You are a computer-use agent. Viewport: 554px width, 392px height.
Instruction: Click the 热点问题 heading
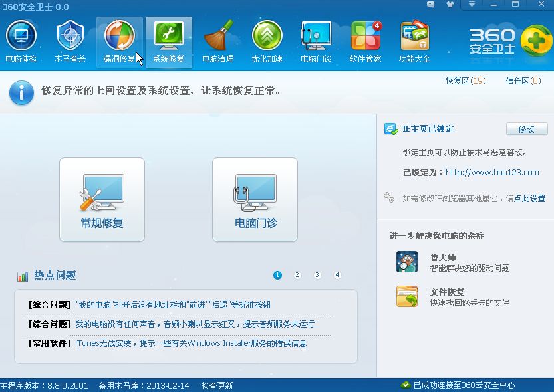pyautogui.click(x=55, y=275)
